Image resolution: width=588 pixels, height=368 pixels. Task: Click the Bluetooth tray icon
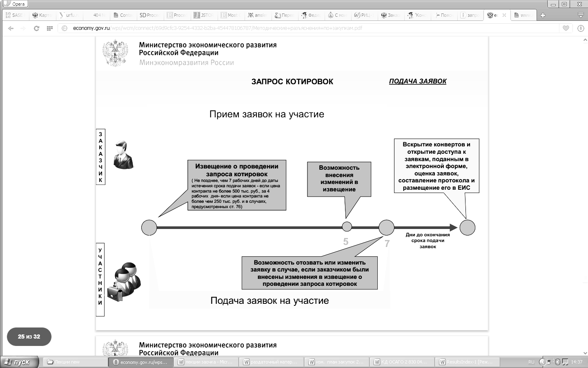[557, 362]
